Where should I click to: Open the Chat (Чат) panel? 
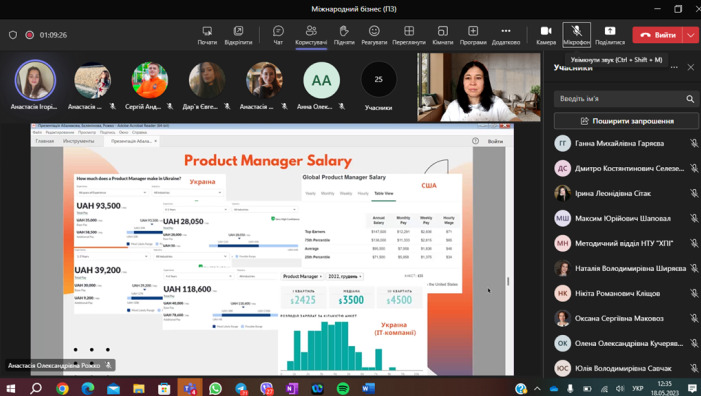(278, 35)
